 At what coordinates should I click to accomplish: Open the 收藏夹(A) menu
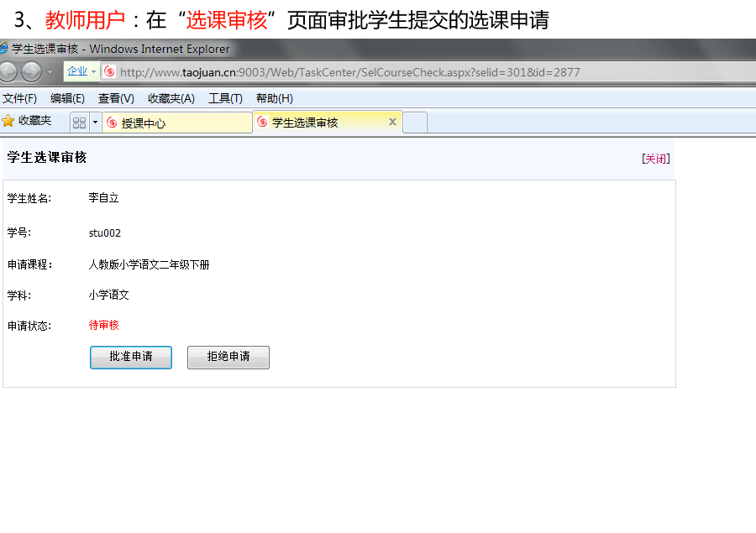pos(171,98)
